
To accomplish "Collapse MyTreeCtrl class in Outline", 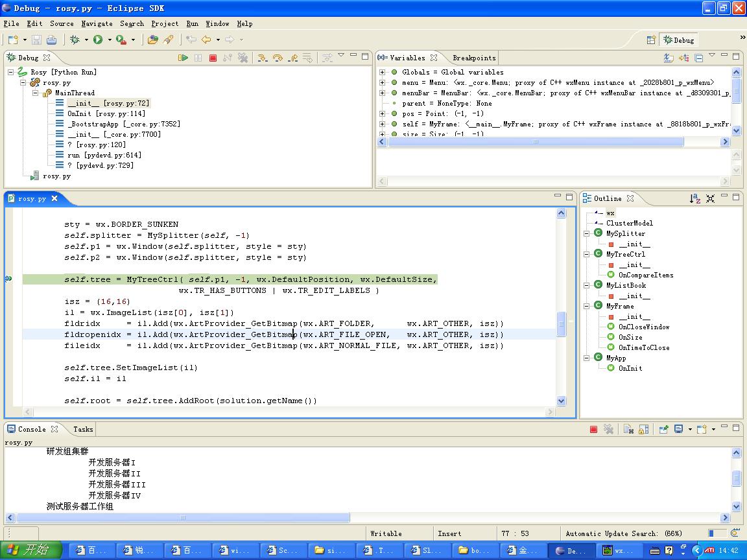I will point(587,254).
